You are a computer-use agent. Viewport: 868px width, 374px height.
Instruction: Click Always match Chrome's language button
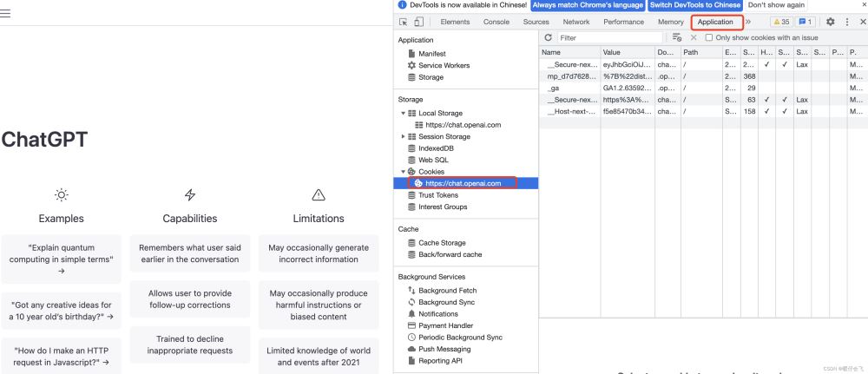tap(588, 5)
